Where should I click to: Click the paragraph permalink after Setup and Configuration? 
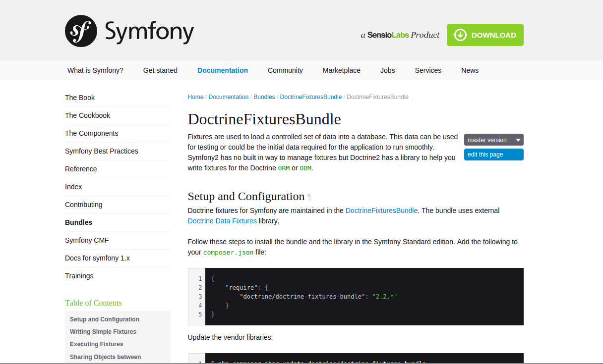[309, 197]
